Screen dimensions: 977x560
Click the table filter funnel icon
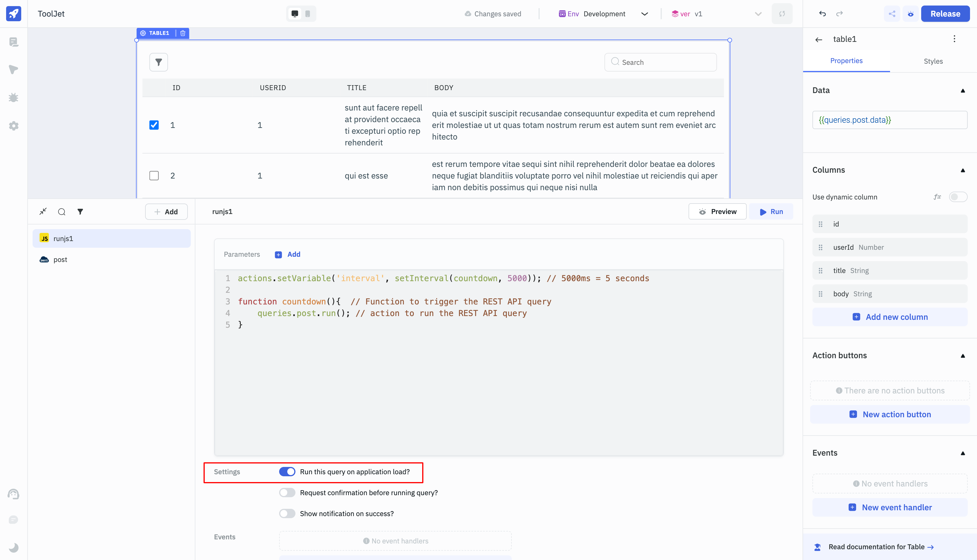click(x=158, y=62)
